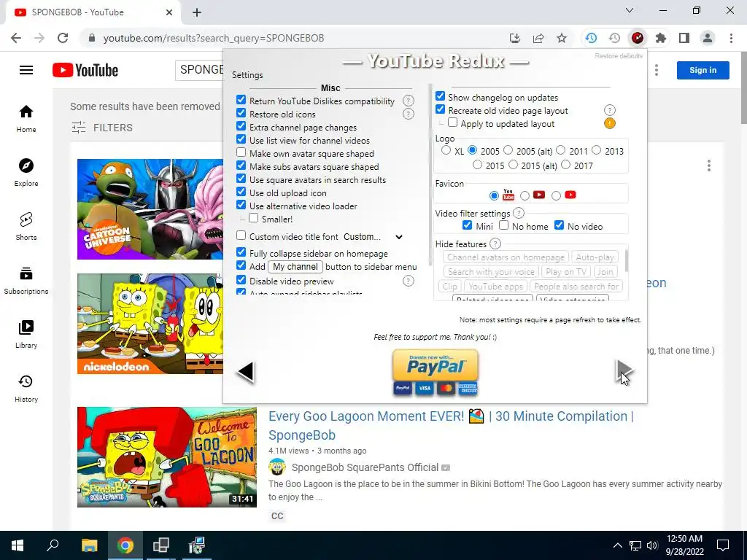
Task: Uncheck Return YouTube Dislikes compatibility
Action: 241,100
